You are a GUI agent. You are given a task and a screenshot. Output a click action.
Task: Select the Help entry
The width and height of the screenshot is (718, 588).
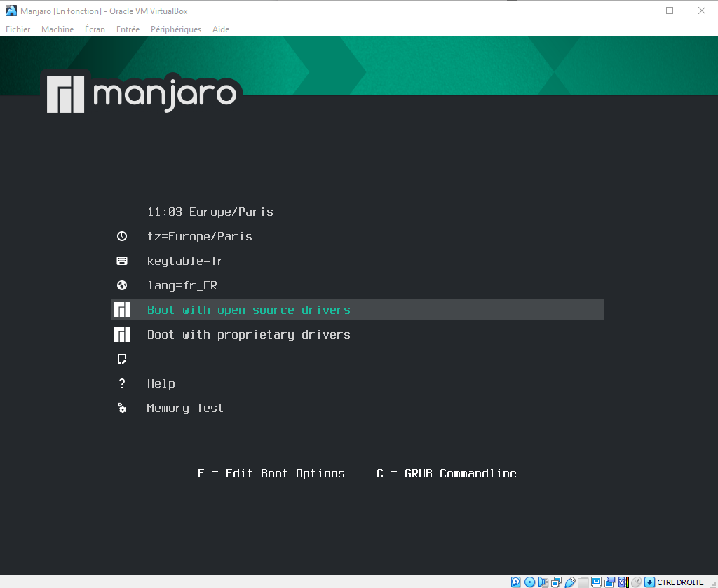coord(161,383)
